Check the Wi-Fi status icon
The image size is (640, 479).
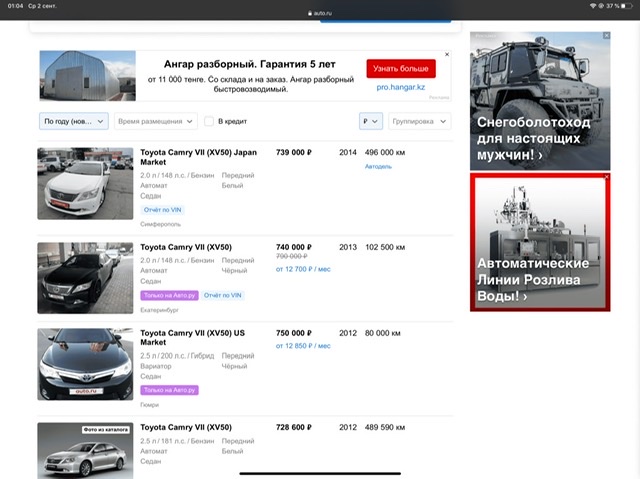click(x=593, y=6)
